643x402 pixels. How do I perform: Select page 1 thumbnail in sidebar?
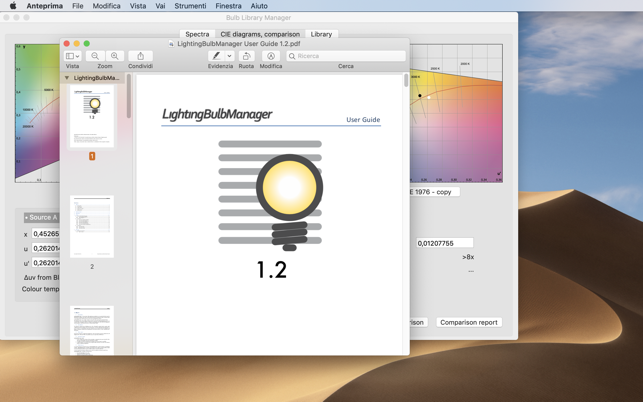92,116
